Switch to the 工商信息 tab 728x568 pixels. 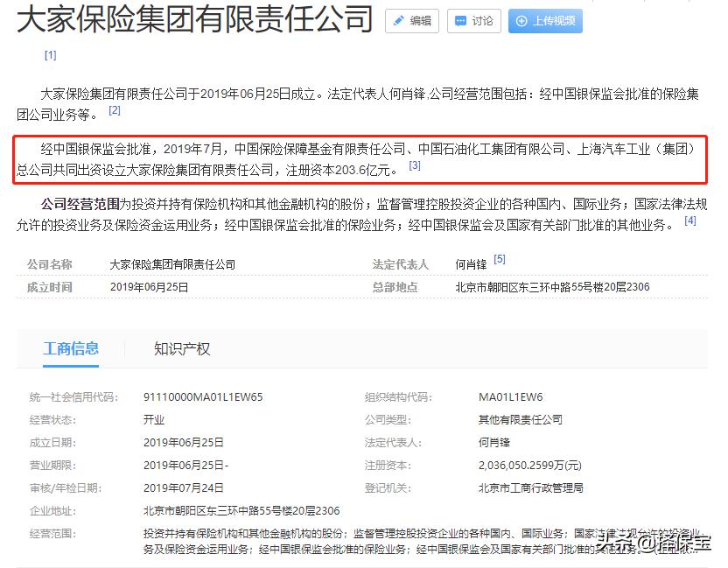point(73,347)
